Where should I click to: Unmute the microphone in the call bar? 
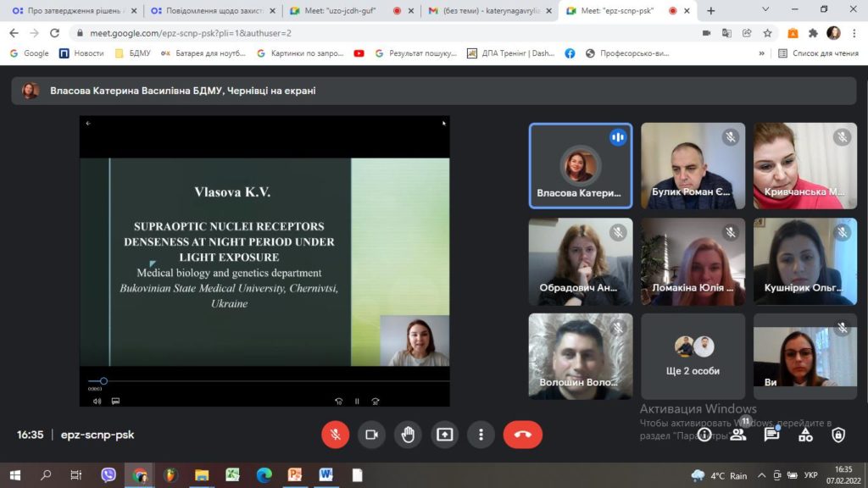tap(335, 435)
